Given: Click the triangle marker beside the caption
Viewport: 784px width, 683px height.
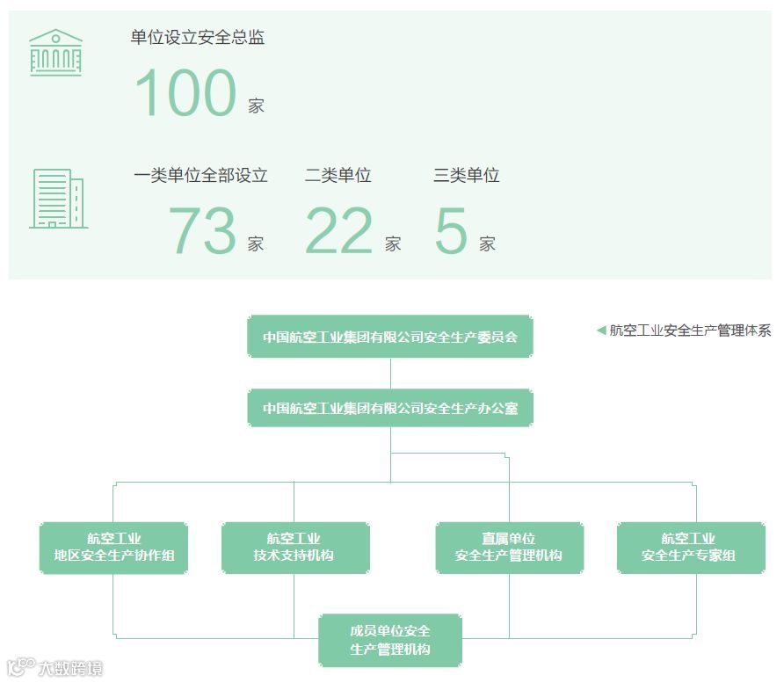Looking at the screenshot, I should click(x=601, y=330).
